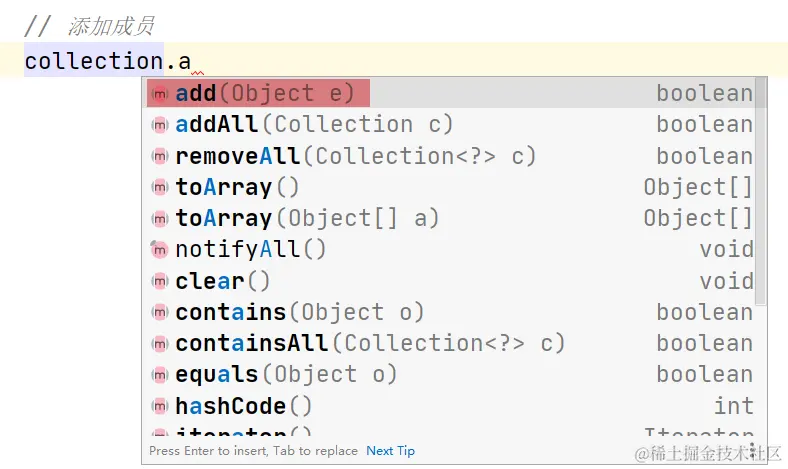Choose the clear() method suggestion
The height and width of the screenshot is (469, 788).
tap(223, 281)
